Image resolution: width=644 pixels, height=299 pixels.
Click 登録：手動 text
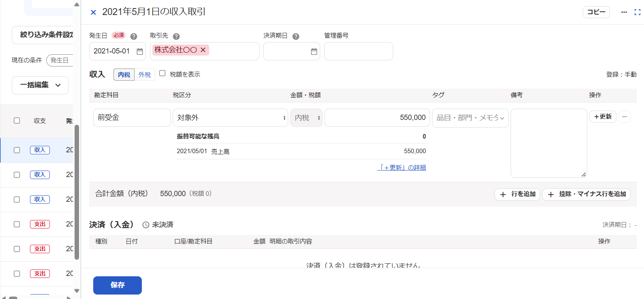tap(621, 75)
